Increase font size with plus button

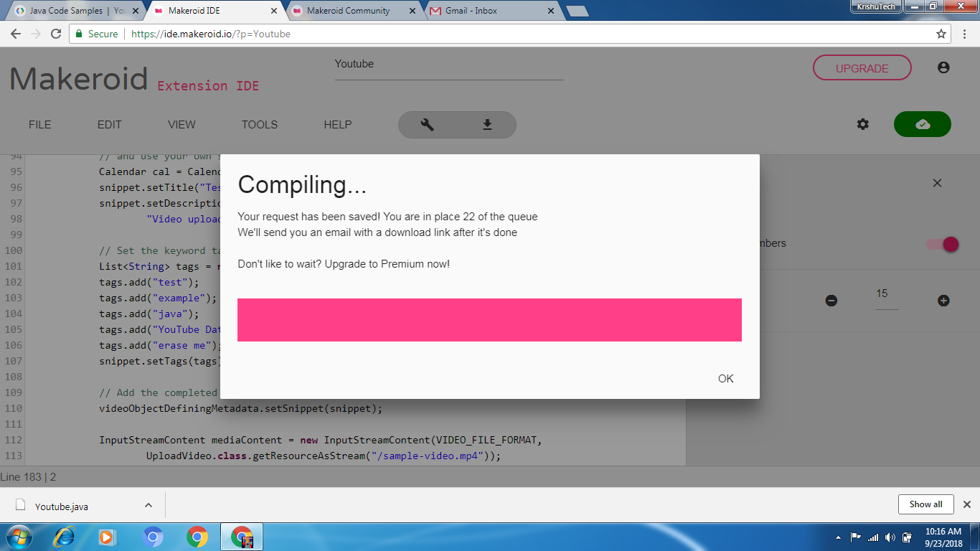click(x=943, y=301)
